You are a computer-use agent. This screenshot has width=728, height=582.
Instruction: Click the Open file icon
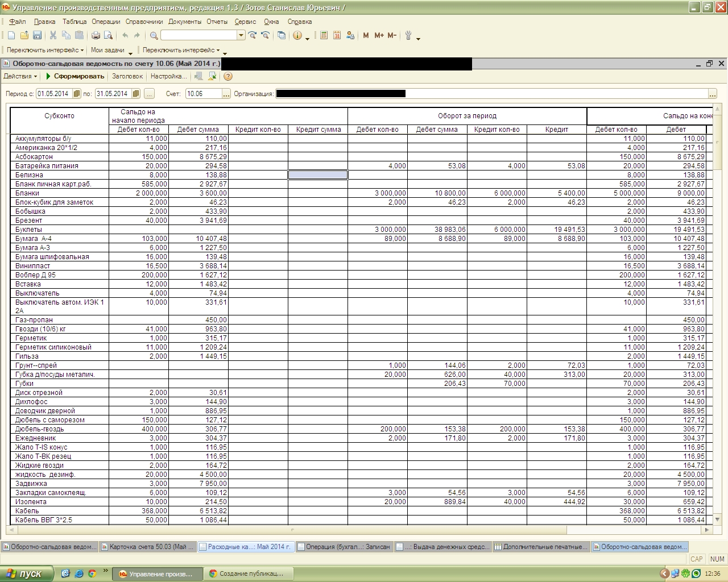coord(24,35)
